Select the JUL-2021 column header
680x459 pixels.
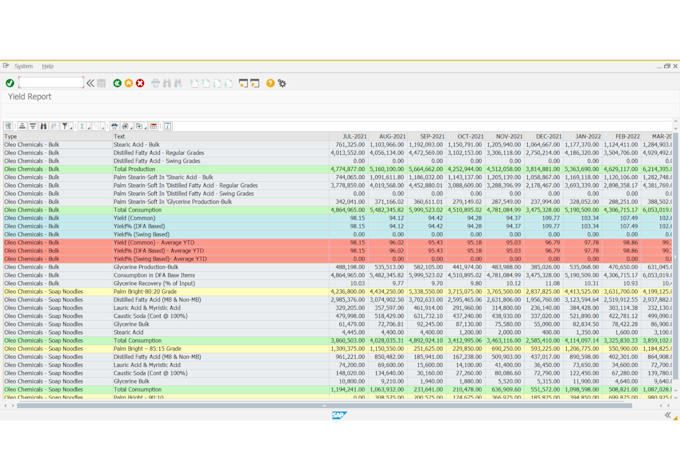348,136
